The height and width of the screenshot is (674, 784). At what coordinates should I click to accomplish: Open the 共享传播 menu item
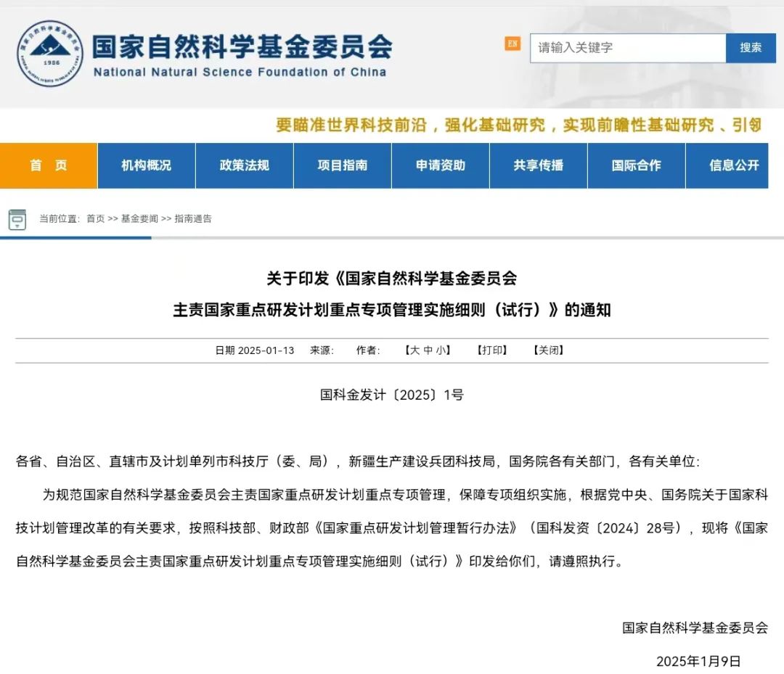(x=539, y=165)
